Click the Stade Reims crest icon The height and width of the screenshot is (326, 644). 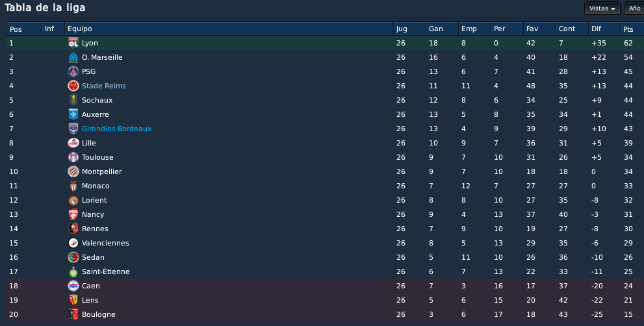(x=73, y=86)
